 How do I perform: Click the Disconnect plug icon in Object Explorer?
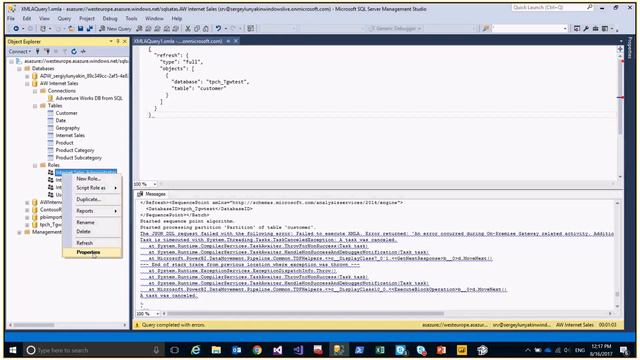(47, 51)
